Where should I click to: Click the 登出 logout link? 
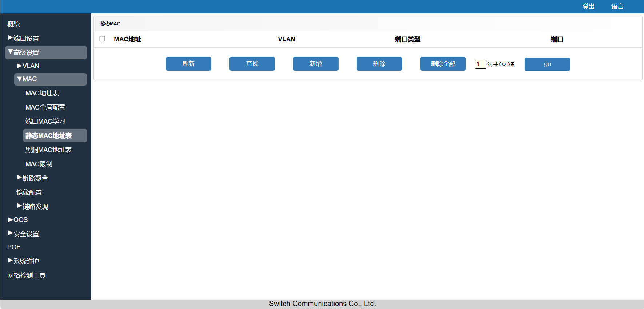click(x=588, y=7)
